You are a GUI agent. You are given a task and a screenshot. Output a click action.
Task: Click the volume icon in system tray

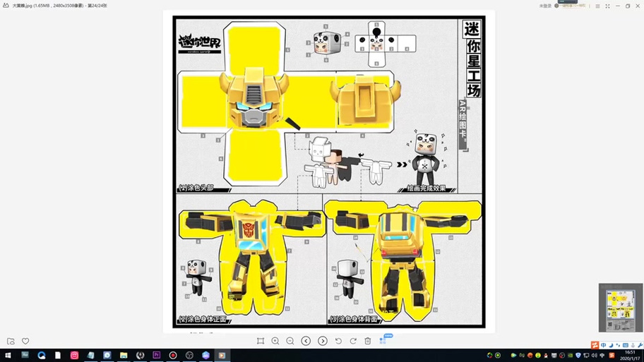point(595,356)
